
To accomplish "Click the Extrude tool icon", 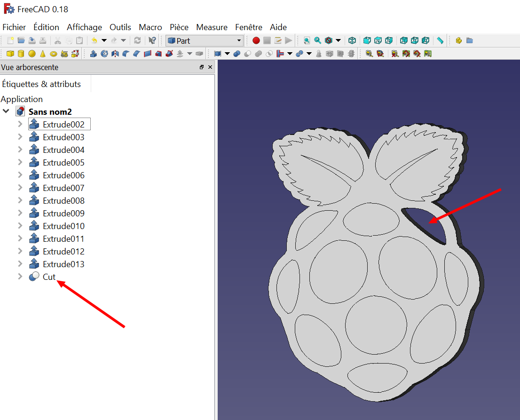I will [x=94, y=54].
